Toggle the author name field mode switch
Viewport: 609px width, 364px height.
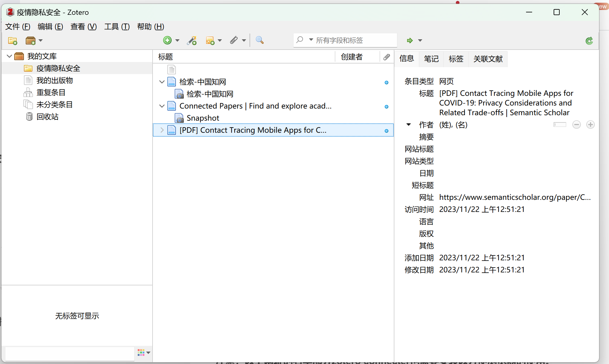pos(560,125)
